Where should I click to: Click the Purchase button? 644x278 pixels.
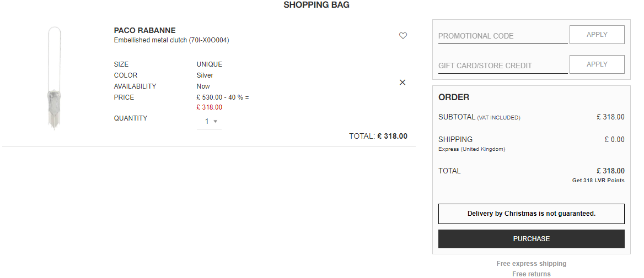532,238
